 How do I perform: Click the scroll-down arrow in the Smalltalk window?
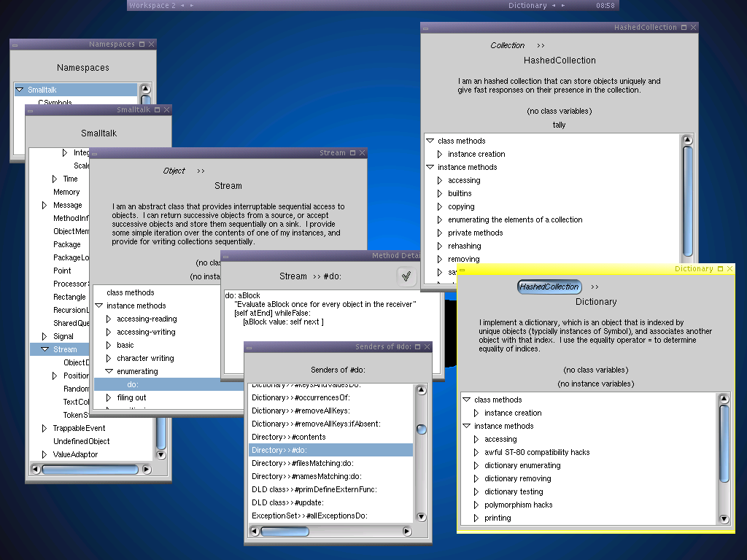coord(161,455)
